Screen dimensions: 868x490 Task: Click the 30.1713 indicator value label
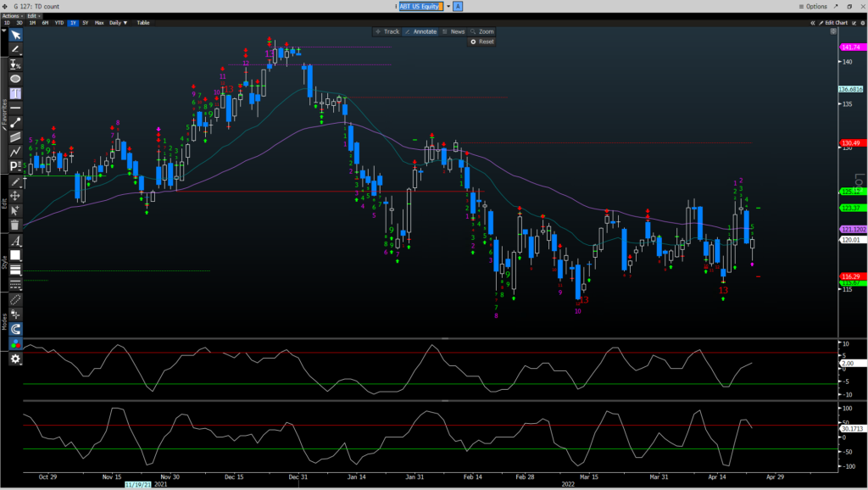(853, 429)
